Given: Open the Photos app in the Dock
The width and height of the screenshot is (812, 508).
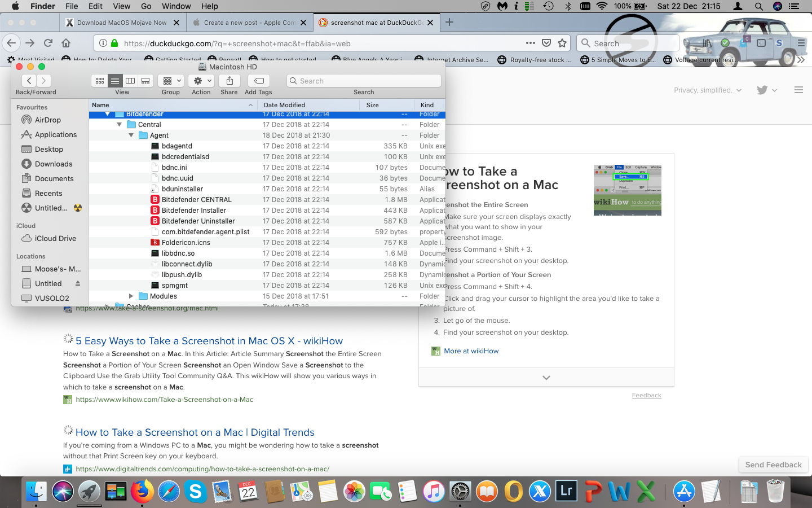Looking at the screenshot, I should [x=354, y=491].
